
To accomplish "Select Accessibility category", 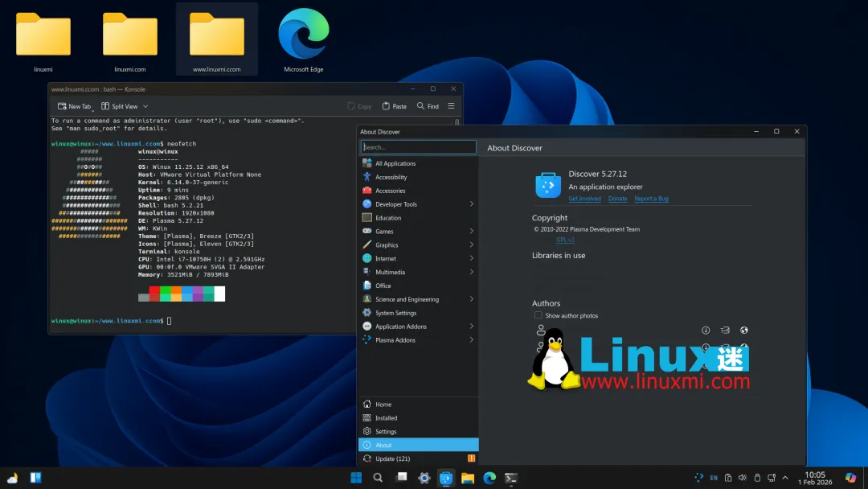I will (x=418, y=177).
